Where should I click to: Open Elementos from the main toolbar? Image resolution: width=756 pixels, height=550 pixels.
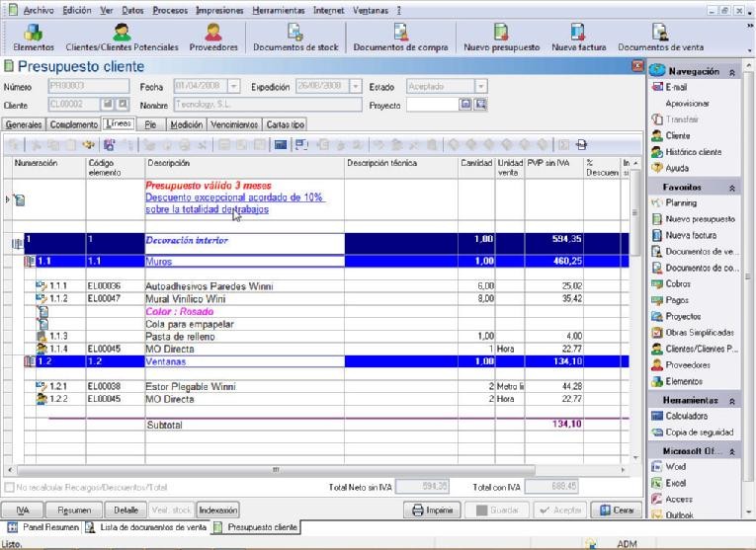tap(33, 38)
